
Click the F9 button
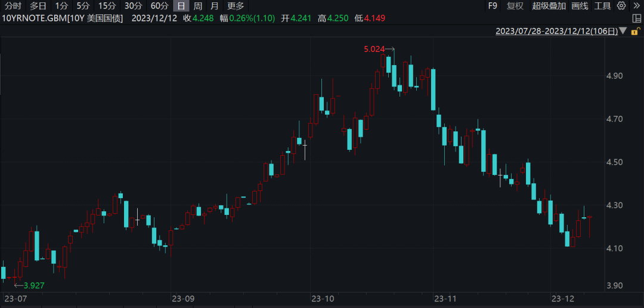[x=493, y=6]
